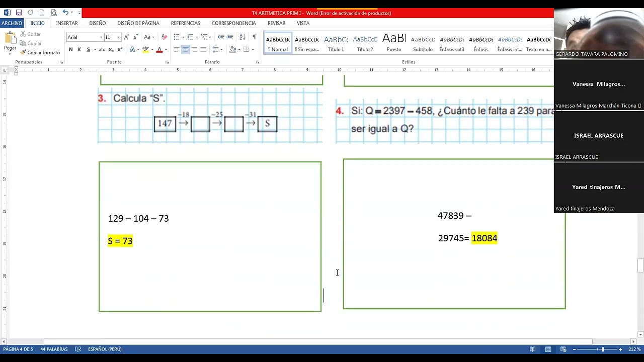644x362 pixels.
Task: Open the Fuente dialog launcher
Action: point(167,62)
